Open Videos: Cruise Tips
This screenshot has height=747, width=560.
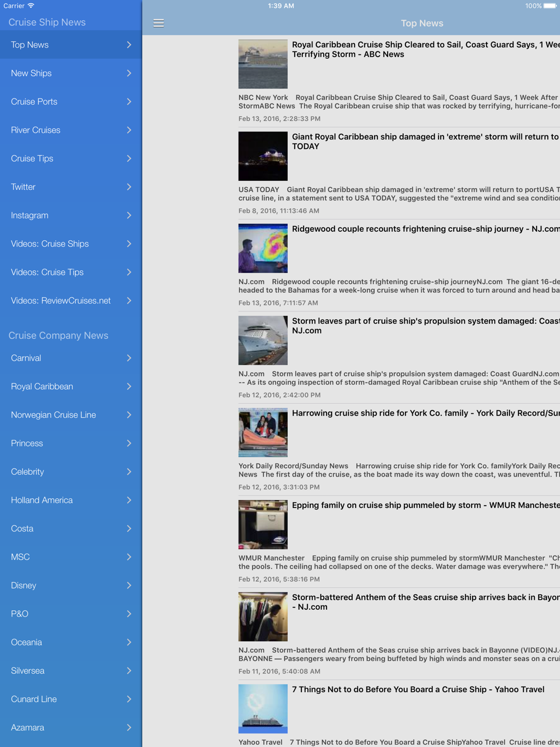click(x=71, y=272)
